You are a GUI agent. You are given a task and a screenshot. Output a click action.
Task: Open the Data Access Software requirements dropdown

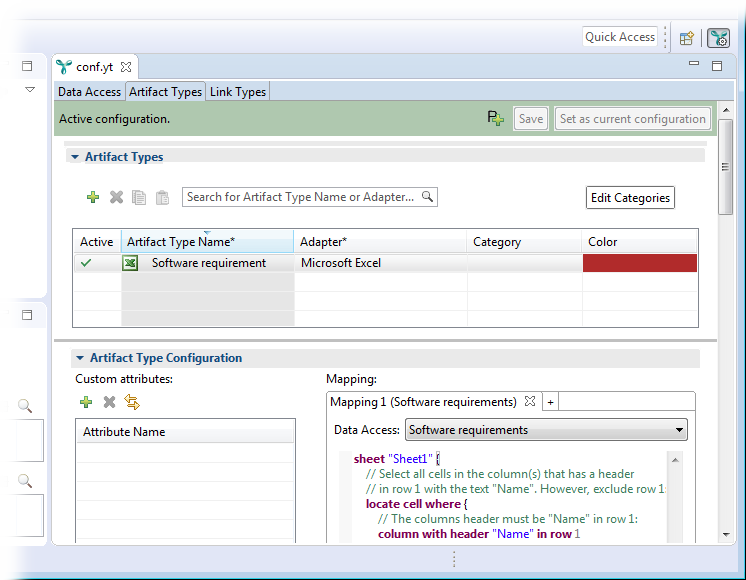click(x=546, y=430)
